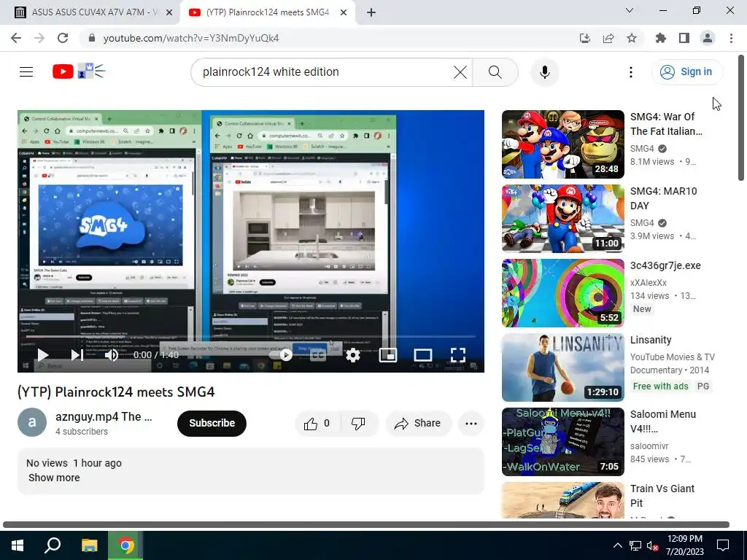Open SMG4: War Of The Fat Italian thumbnail

[x=562, y=144]
